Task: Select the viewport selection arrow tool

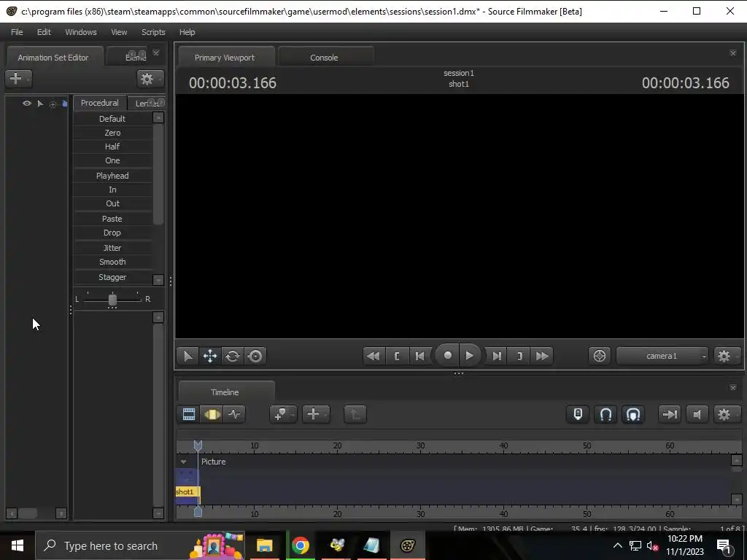Action: (x=187, y=356)
